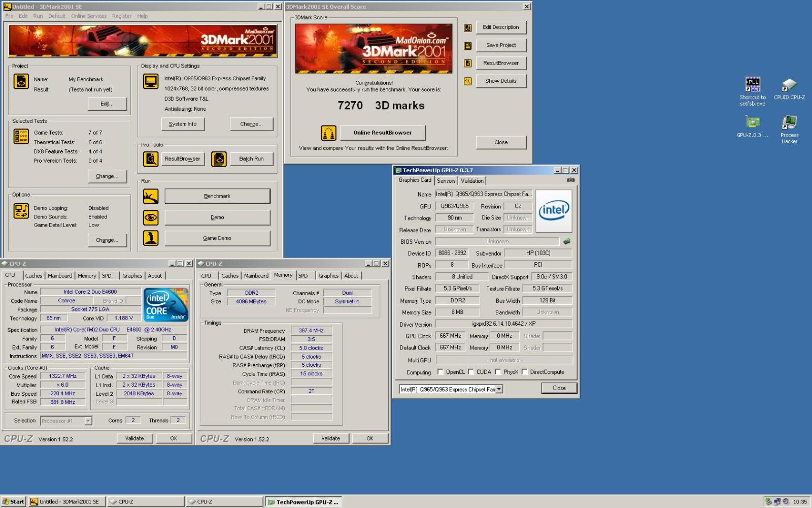The height and width of the screenshot is (508, 812).
Task: Open the Run menu in 3DMark2001
Action: click(x=38, y=16)
